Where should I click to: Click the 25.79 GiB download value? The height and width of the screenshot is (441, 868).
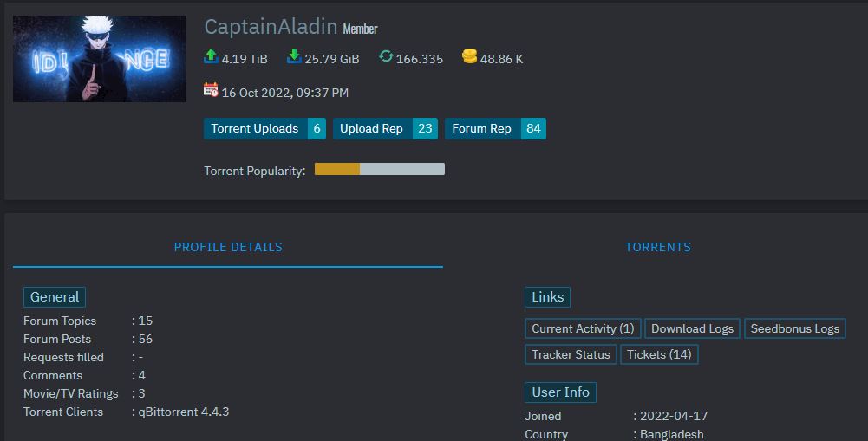pyautogui.click(x=332, y=59)
